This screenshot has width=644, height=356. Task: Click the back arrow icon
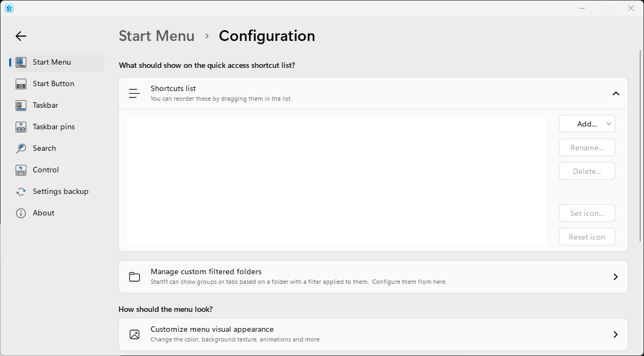pyautogui.click(x=21, y=36)
